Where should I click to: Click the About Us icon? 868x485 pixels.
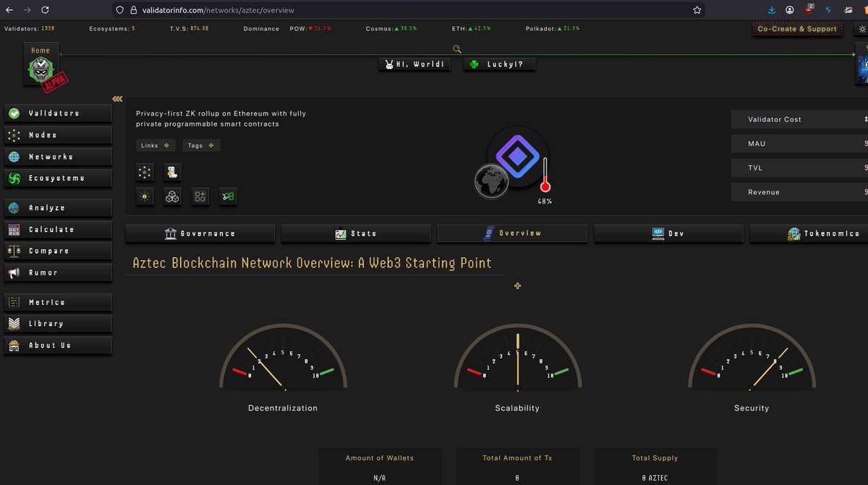[x=14, y=345]
